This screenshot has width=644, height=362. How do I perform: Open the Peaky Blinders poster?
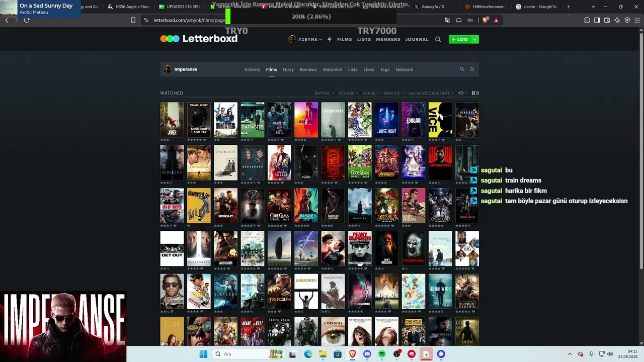[360, 248]
